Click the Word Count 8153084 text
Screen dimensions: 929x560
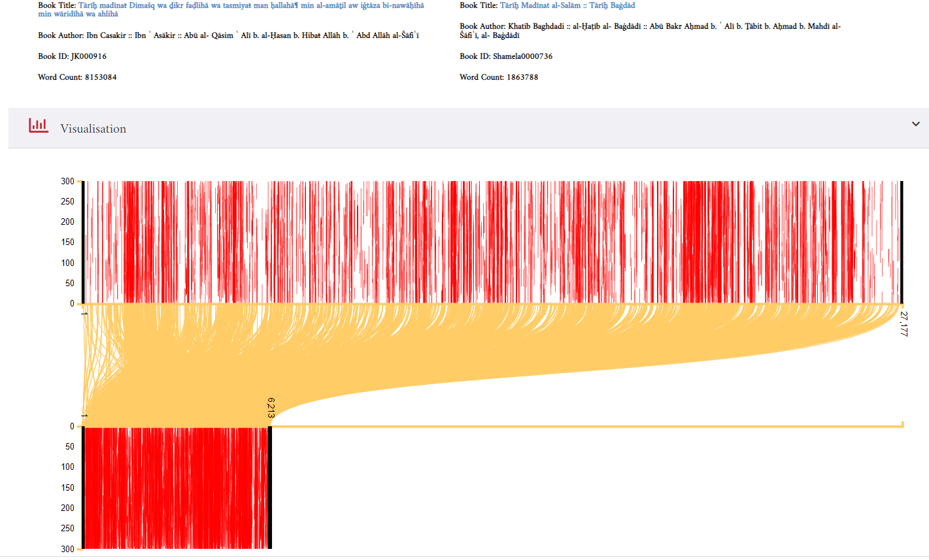77,77
